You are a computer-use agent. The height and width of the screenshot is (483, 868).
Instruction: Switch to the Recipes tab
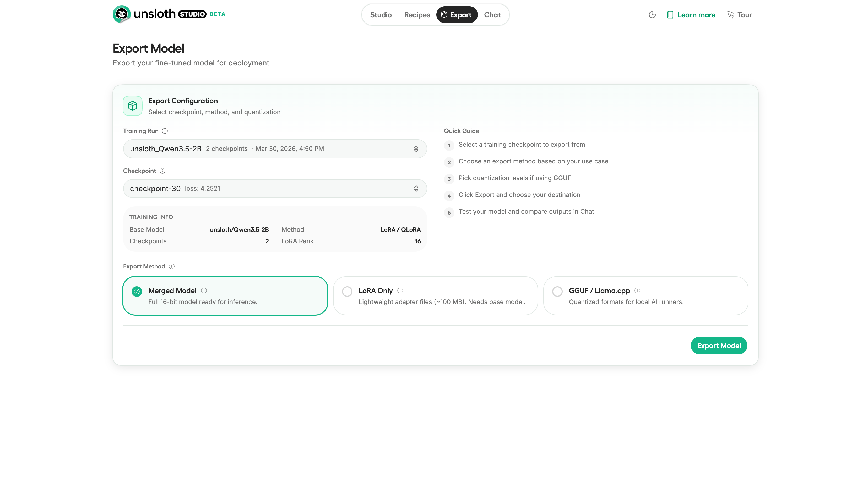pos(417,15)
